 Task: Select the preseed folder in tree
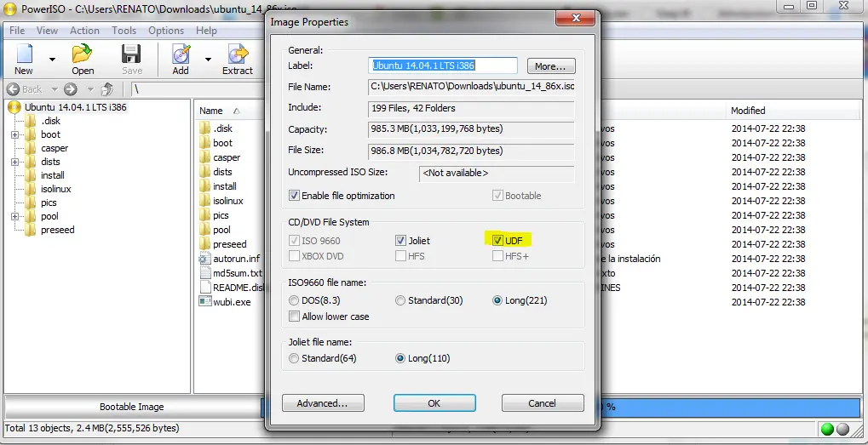(x=58, y=230)
